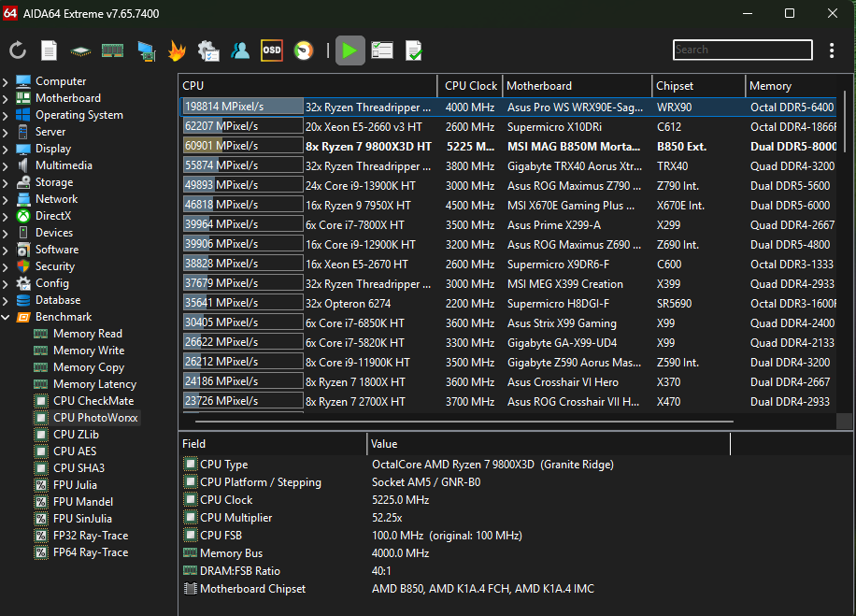This screenshot has width=856, height=616.
Task: Select Config in the sidebar
Action: (51, 283)
